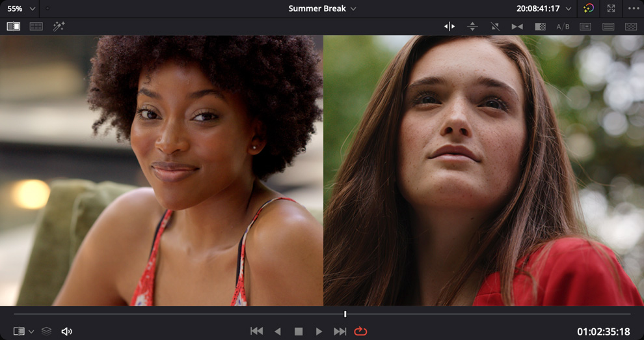
Task: Open the split screen grid view
Action: pos(36,27)
